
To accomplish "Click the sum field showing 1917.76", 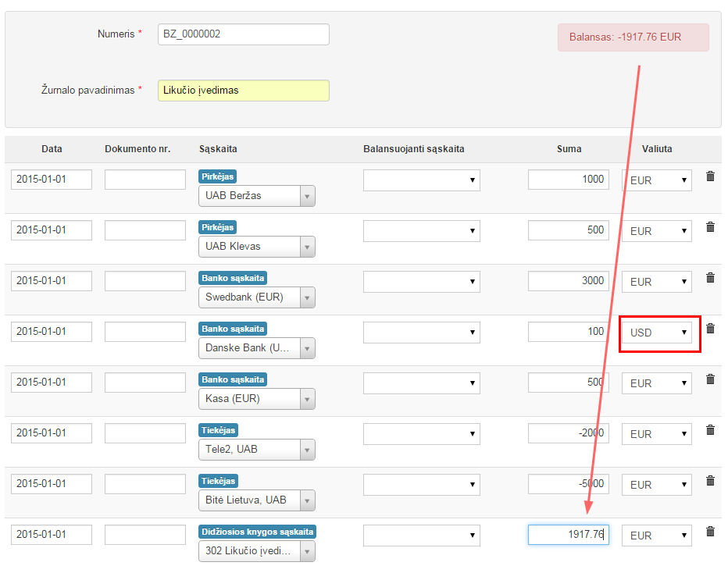I will [x=568, y=535].
